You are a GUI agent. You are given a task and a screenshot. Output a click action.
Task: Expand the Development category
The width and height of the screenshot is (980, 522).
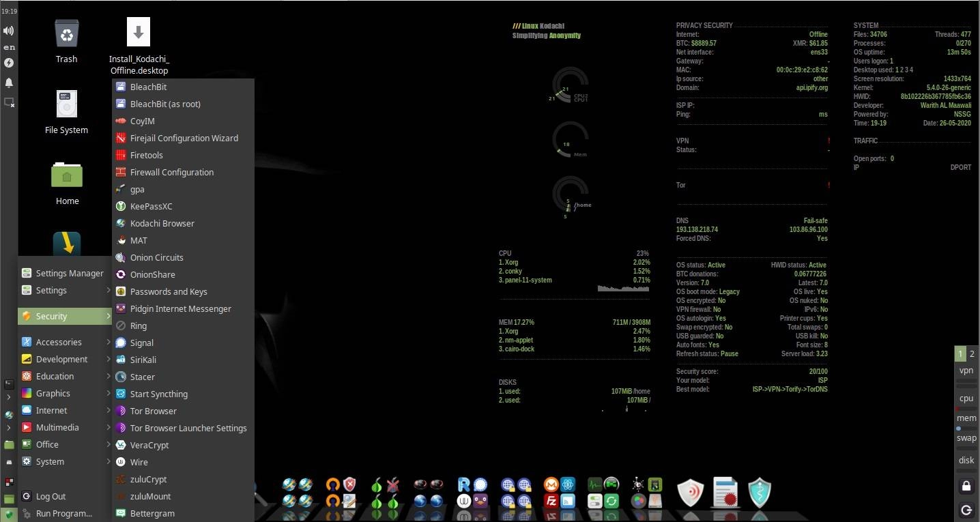click(65, 360)
